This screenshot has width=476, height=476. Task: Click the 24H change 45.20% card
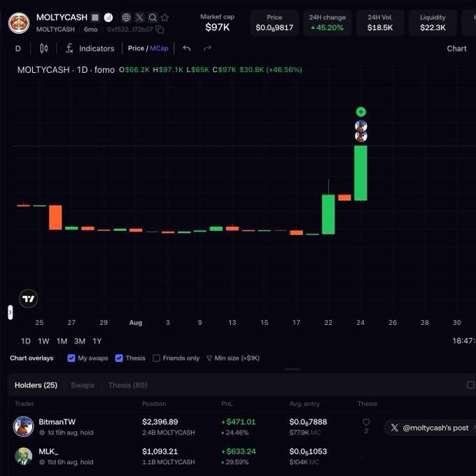click(x=328, y=23)
